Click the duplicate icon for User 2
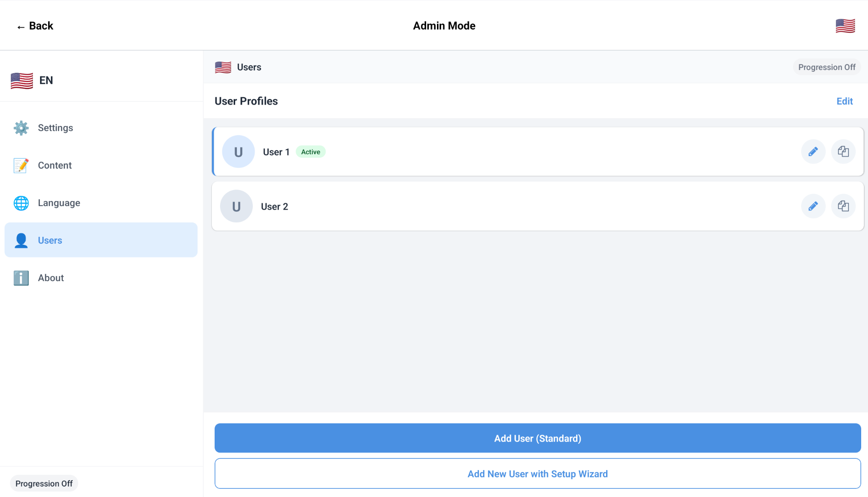 point(843,206)
